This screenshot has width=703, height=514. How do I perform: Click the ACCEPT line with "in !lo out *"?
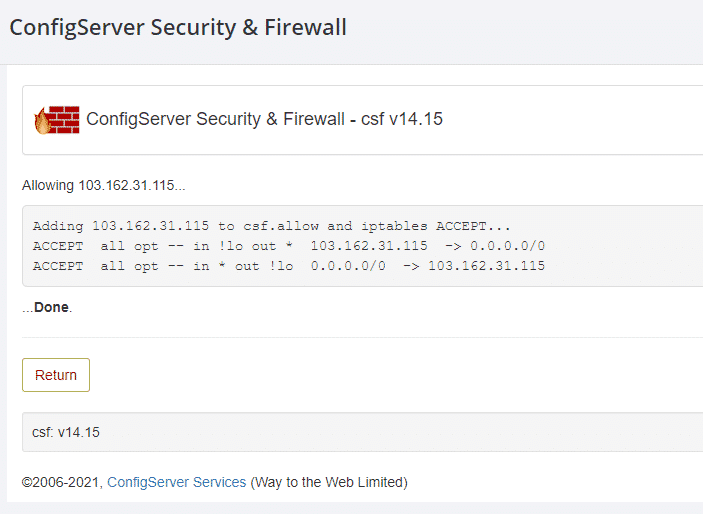[288, 246]
